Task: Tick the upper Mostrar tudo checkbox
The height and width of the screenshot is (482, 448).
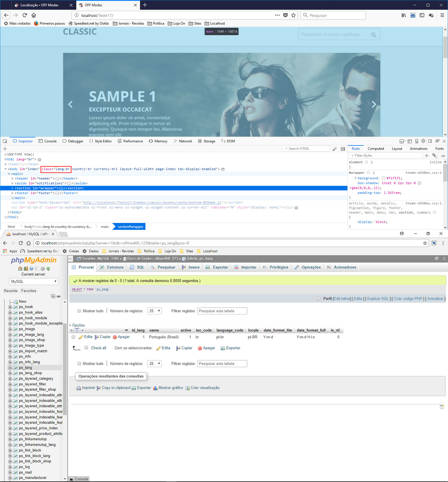Action: (x=79, y=311)
